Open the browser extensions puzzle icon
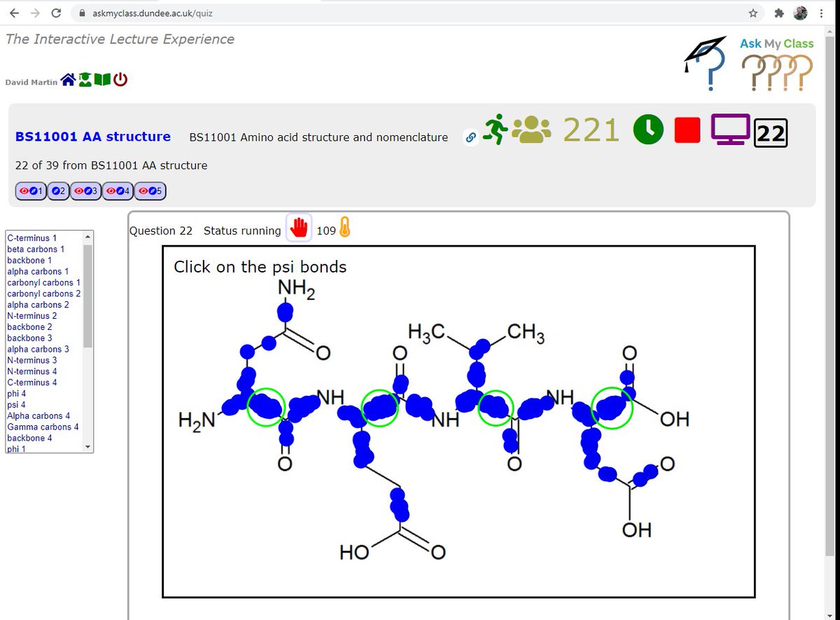The height and width of the screenshot is (620, 840). pos(779,13)
